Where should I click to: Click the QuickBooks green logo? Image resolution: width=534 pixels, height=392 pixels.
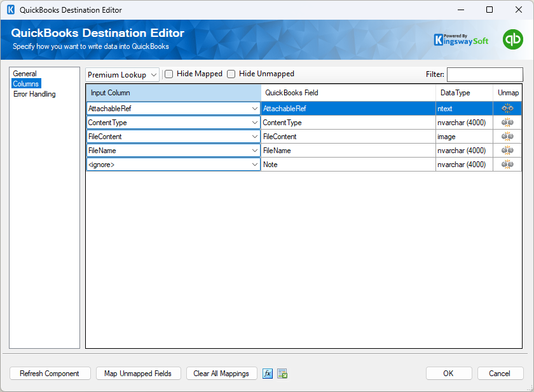tap(512, 39)
